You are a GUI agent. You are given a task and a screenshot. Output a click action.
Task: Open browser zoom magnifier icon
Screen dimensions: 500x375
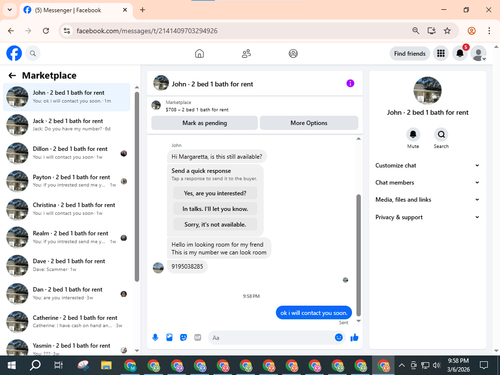(x=415, y=31)
